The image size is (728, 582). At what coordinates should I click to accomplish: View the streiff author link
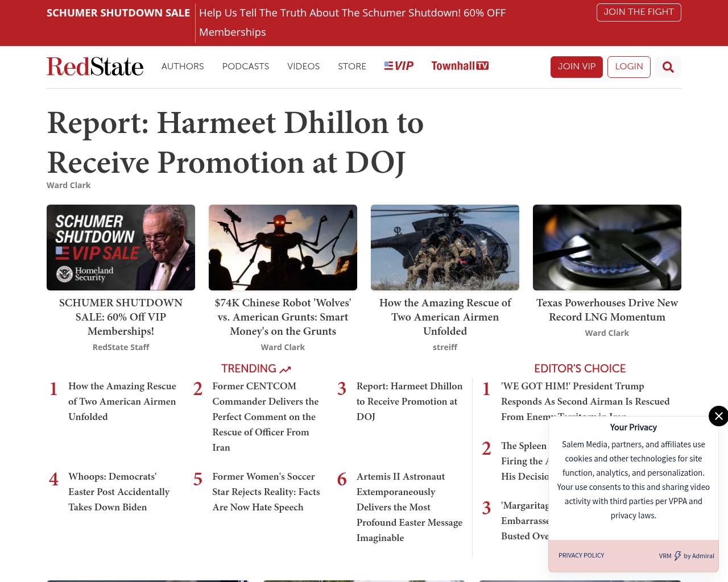click(x=445, y=347)
